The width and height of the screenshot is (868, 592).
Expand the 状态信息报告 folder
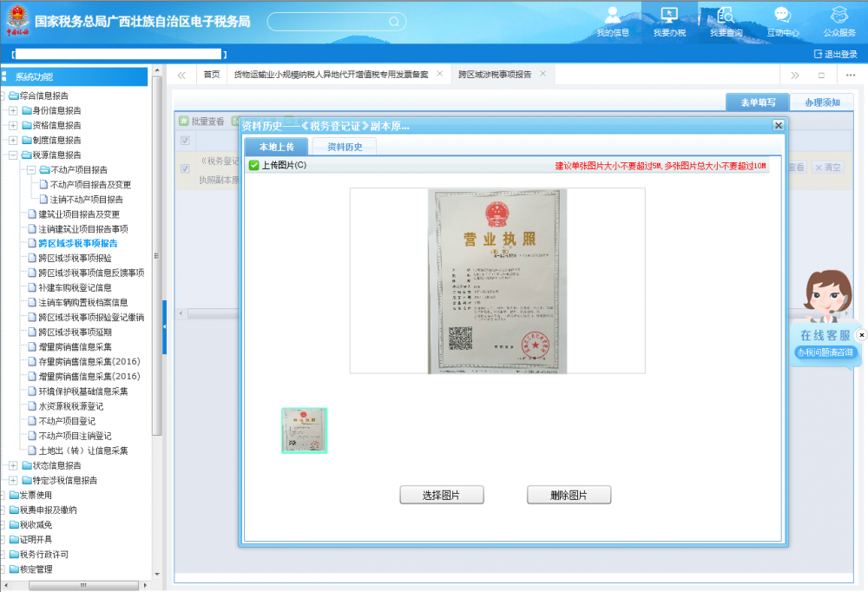click(13, 465)
